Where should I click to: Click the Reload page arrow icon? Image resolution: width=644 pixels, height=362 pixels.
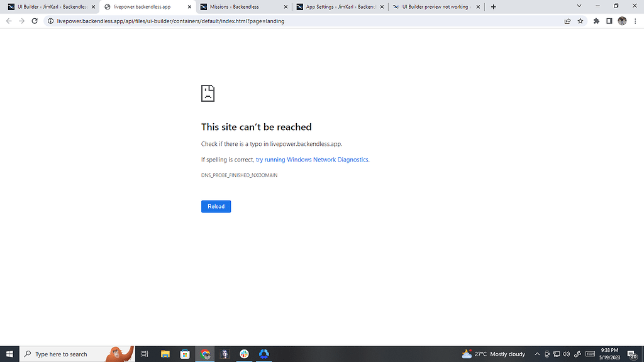pos(35,21)
